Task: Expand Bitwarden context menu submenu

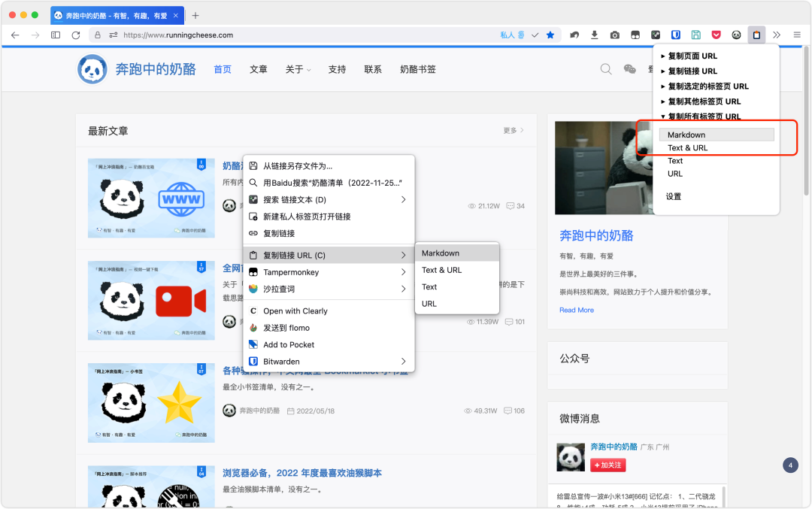Action: tap(329, 362)
